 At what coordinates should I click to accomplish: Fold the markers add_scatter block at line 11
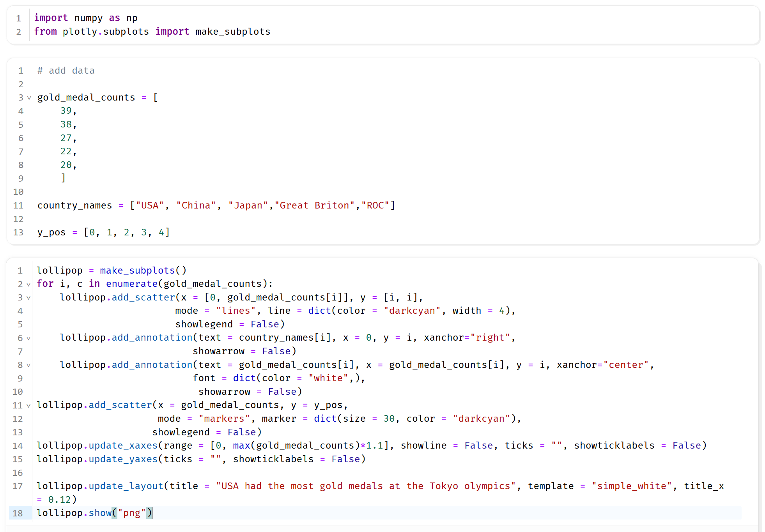click(28, 406)
